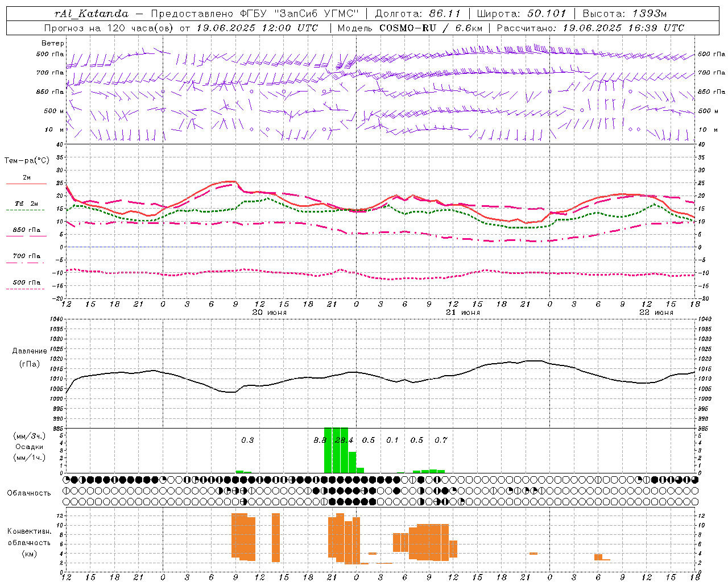The image size is (728, 582).
Task: Click the 'Облачность' cloud cover label
Action: [29, 493]
